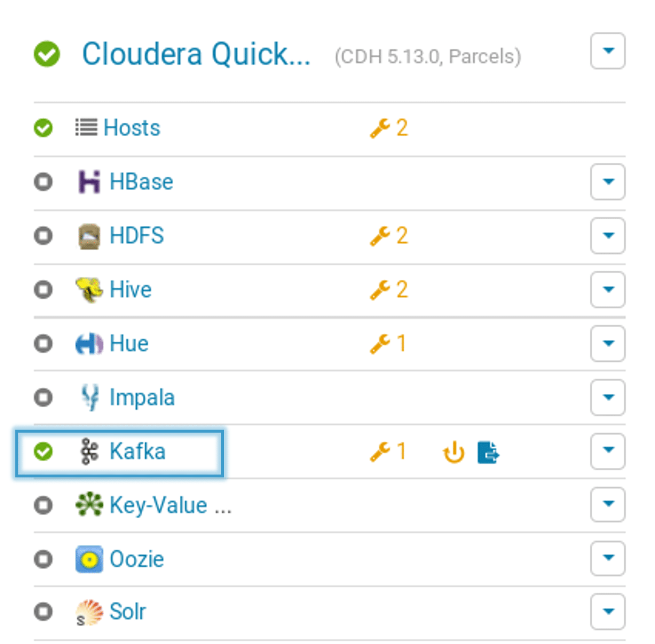Open the HBase actions dropdown
Screen dimensions: 655x644
[x=608, y=182]
